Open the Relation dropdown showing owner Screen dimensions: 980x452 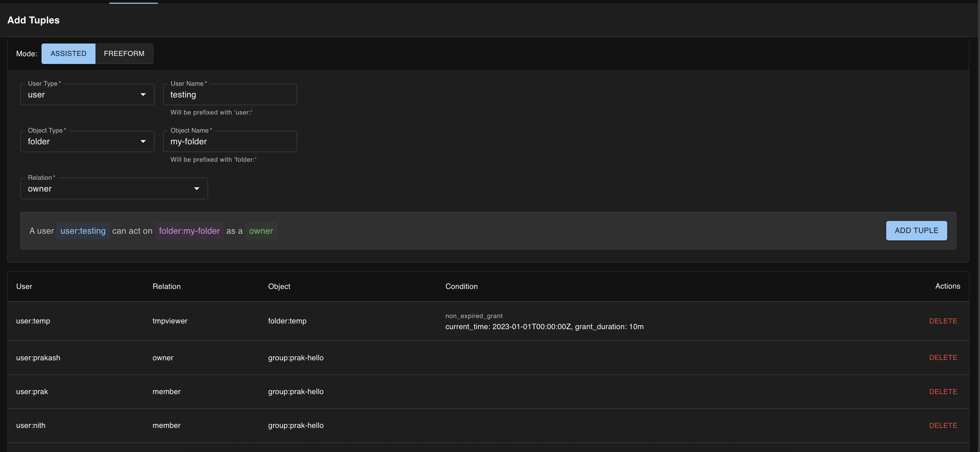tap(114, 189)
